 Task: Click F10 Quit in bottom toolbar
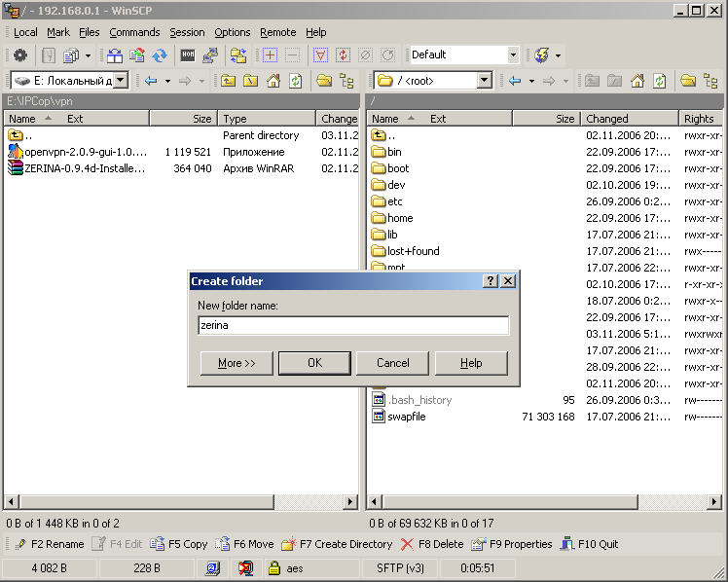click(x=589, y=544)
